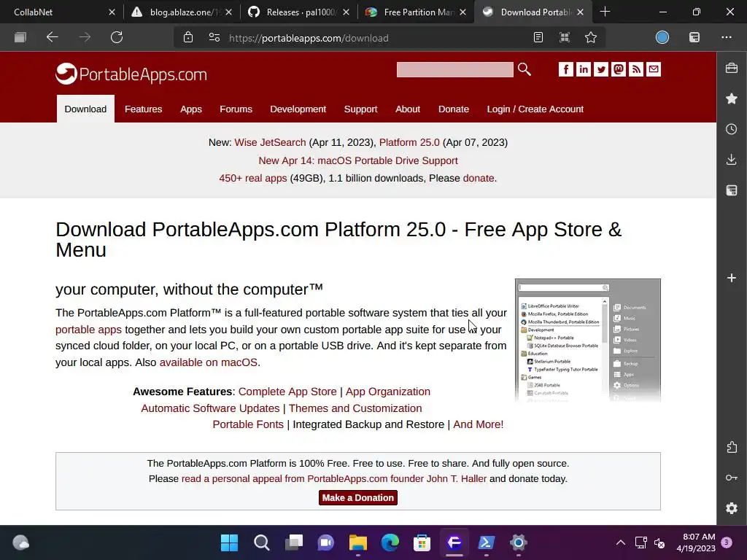This screenshot has height=560, width=747.
Task: Open site permissions settings icon in address bar
Action: (x=214, y=38)
